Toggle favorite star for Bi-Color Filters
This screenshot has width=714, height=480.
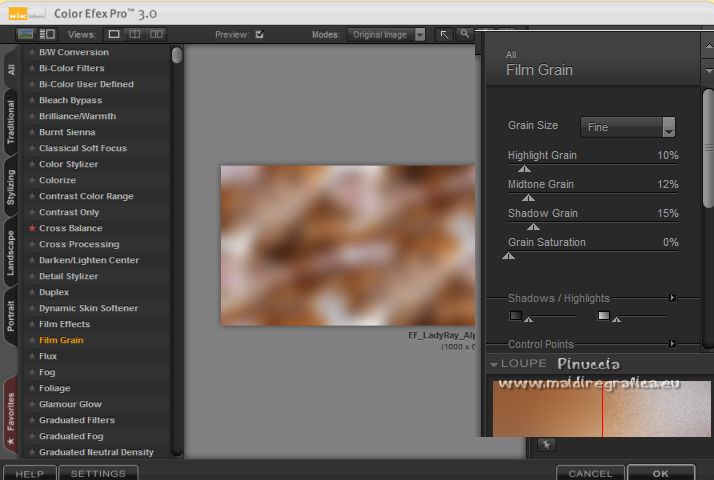click(x=32, y=68)
